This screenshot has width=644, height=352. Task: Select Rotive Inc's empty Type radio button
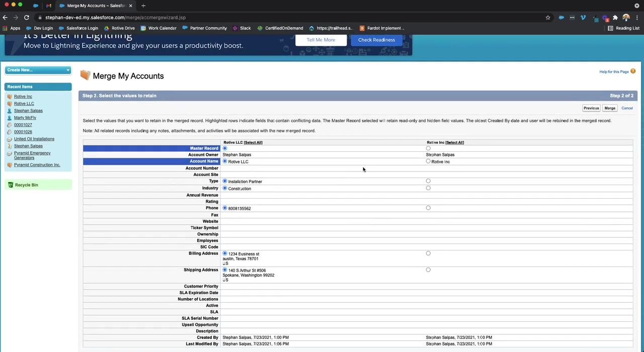tap(428, 181)
